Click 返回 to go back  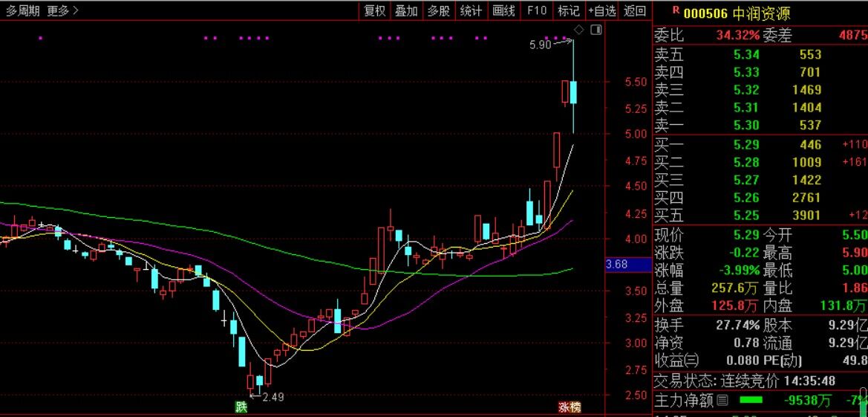(634, 10)
